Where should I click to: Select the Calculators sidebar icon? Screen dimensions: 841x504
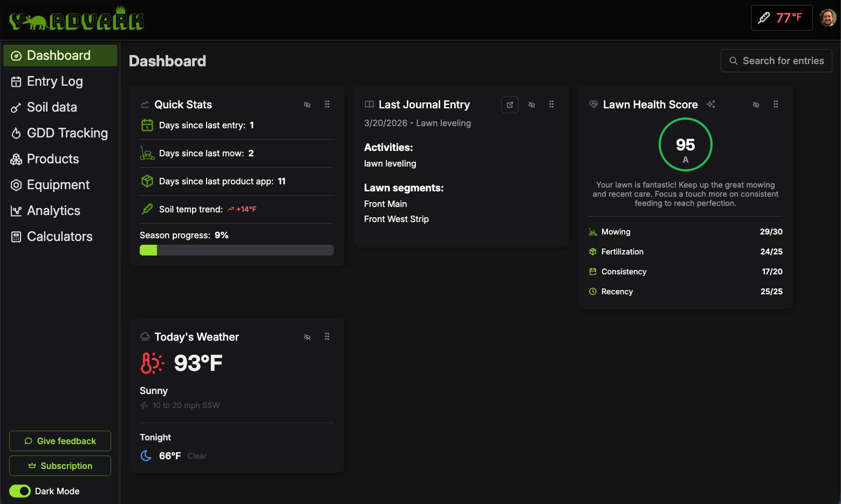(16, 236)
